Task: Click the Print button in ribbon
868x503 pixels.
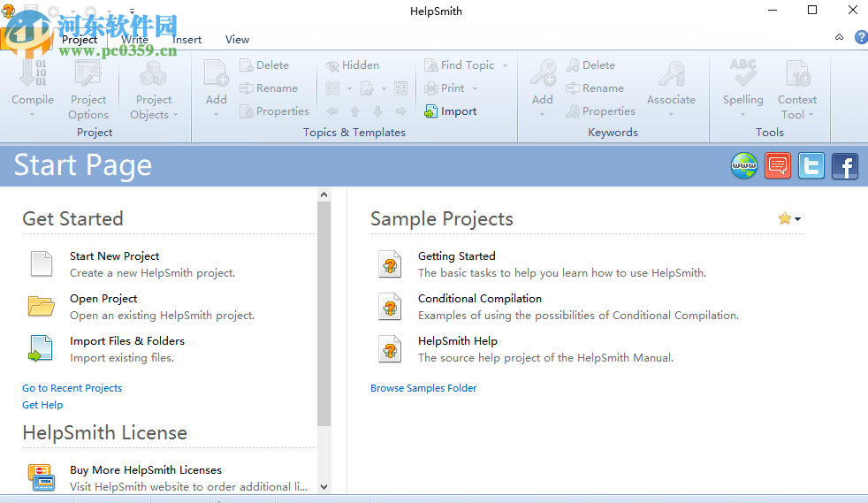Action: 445,88
